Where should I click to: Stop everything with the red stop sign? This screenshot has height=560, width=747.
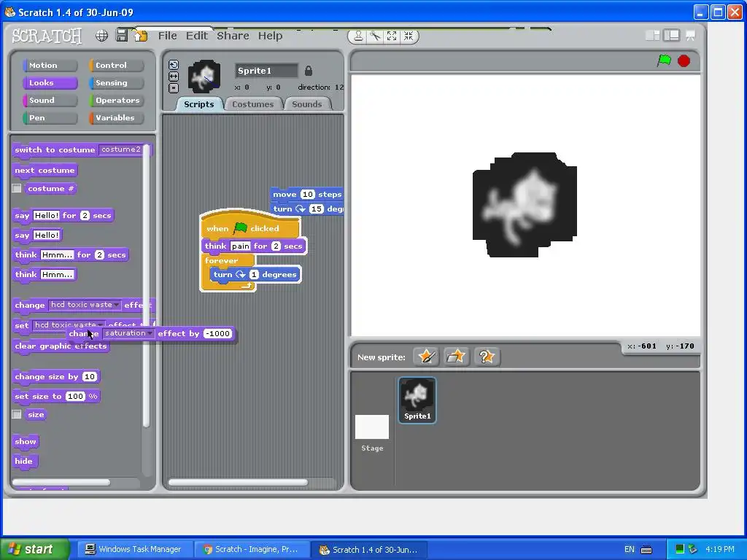tap(684, 61)
